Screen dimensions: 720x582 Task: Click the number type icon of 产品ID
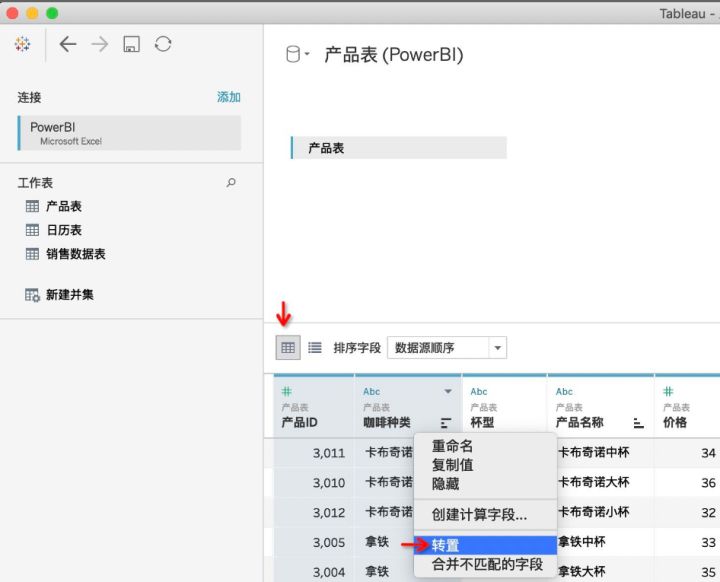(287, 391)
